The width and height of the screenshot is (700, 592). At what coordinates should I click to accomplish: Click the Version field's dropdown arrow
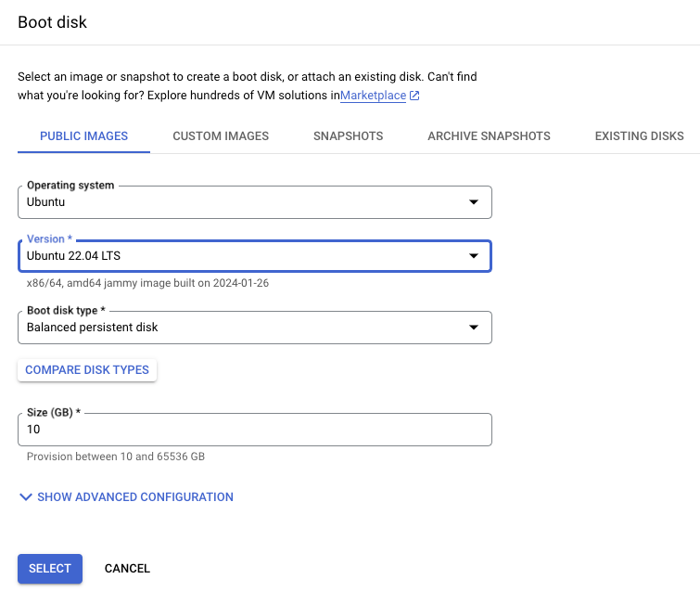pos(473,255)
